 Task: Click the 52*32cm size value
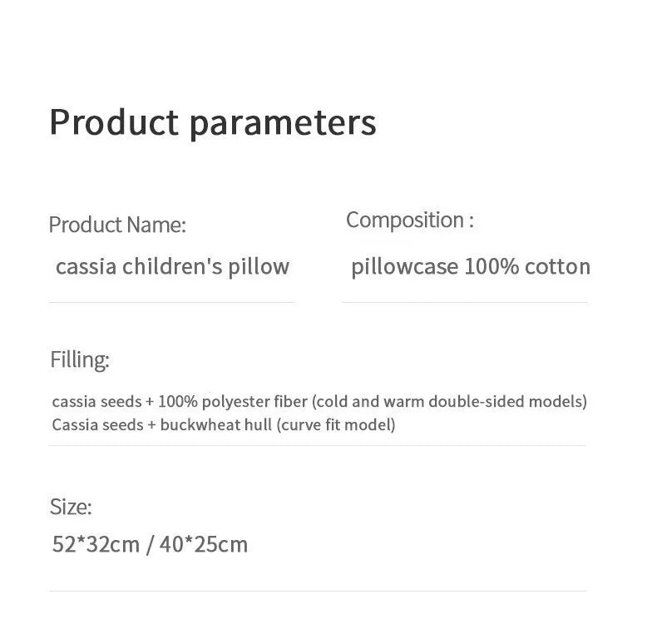pos(96,545)
